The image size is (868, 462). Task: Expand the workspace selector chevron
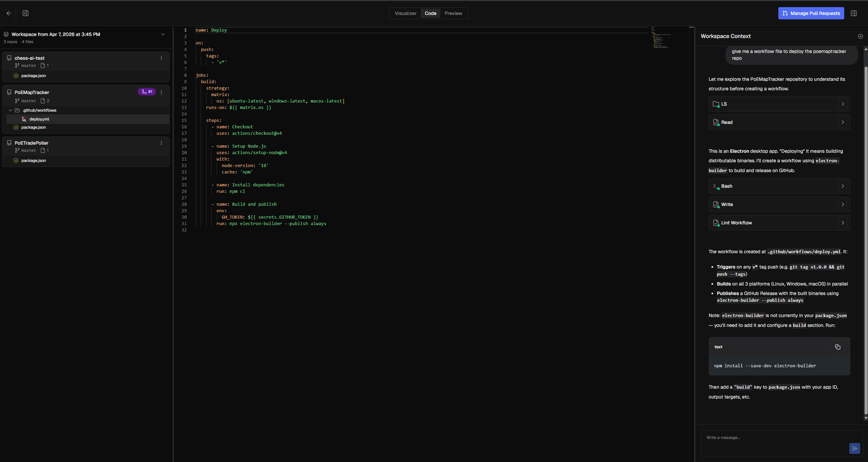163,34
